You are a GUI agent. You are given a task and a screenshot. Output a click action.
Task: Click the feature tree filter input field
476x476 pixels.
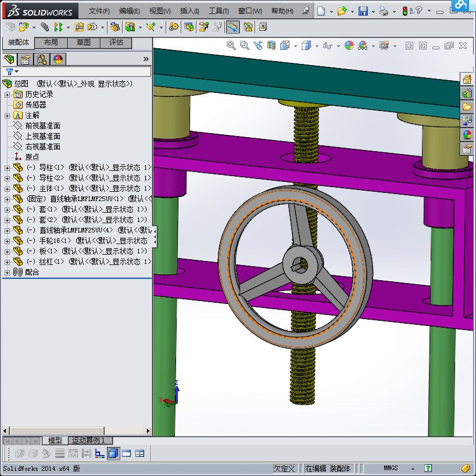coord(81,71)
